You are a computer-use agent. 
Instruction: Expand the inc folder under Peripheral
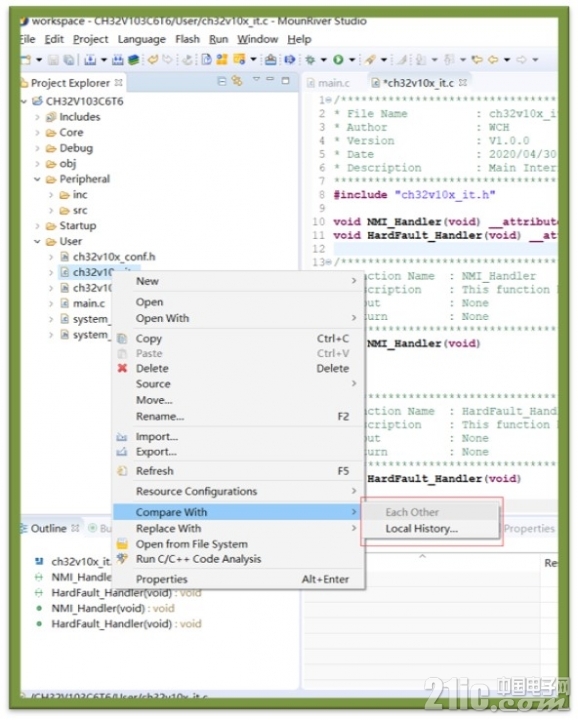coord(51,195)
